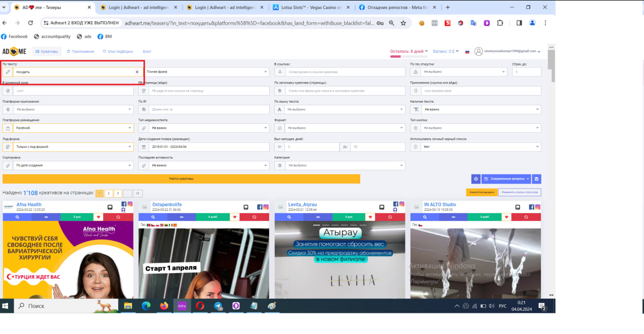Open the Приложения tab in the top navigation

coord(80,51)
